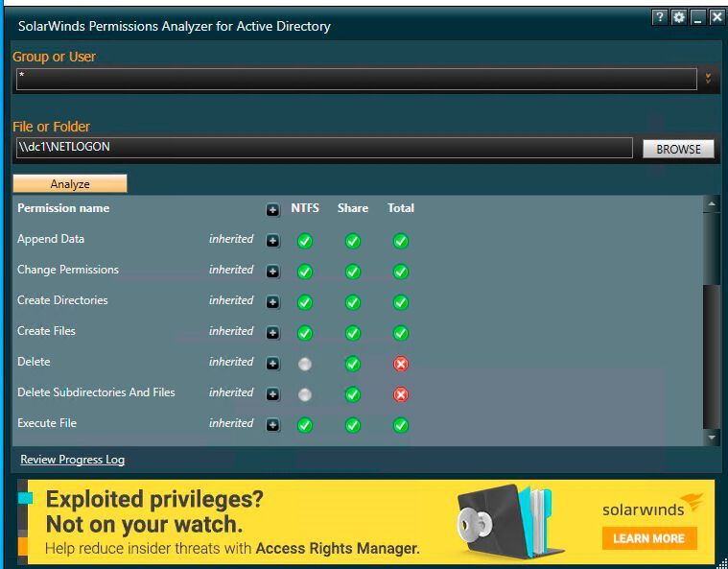Click the NTFS checkmark for Create Directories

pyautogui.click(x=305, y=302)
